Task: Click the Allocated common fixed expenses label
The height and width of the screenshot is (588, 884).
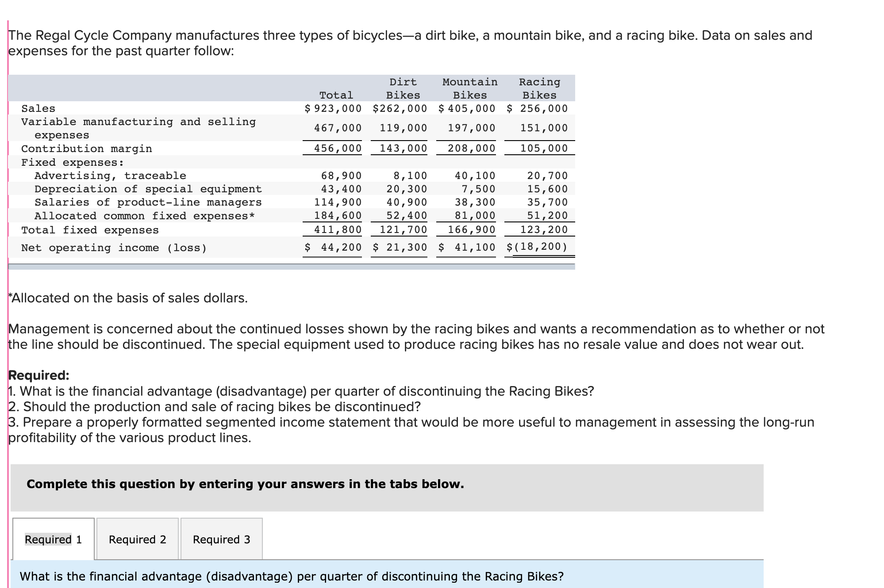Action: (x=145, y=216)
